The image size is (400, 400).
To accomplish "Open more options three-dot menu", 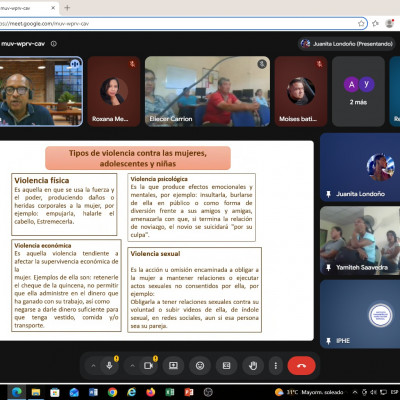I will pos(275,366).
